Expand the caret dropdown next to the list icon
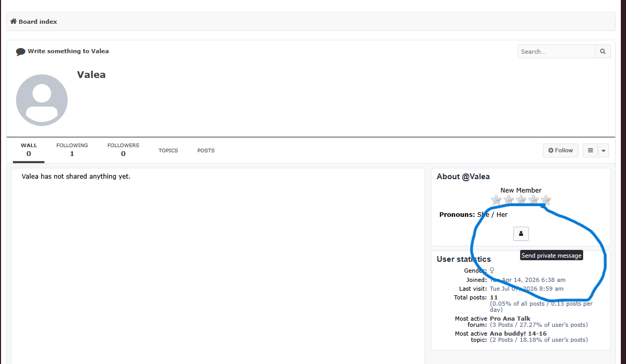Viewport: 626px width, 364px height. point(604,151)
